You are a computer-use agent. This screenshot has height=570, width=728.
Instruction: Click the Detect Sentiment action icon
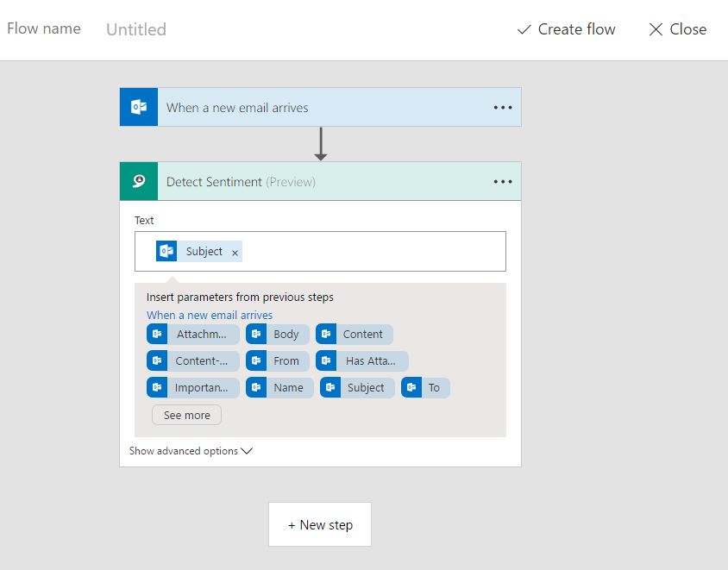click(x=138, y=181)
